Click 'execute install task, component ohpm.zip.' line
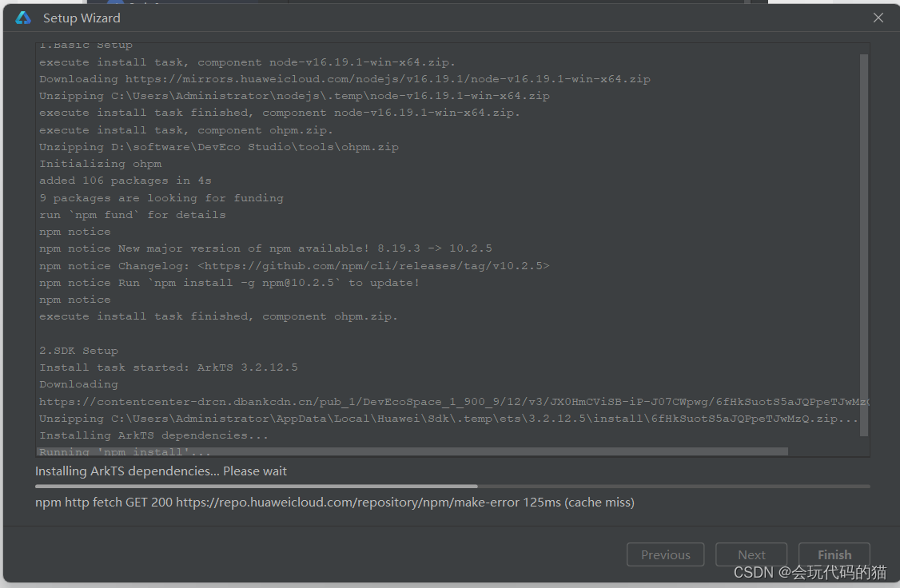 (x=186, y=130)
